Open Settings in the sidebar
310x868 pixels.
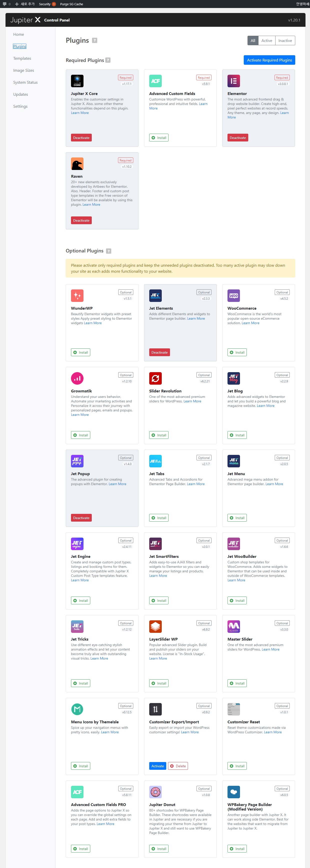point(20,106)
